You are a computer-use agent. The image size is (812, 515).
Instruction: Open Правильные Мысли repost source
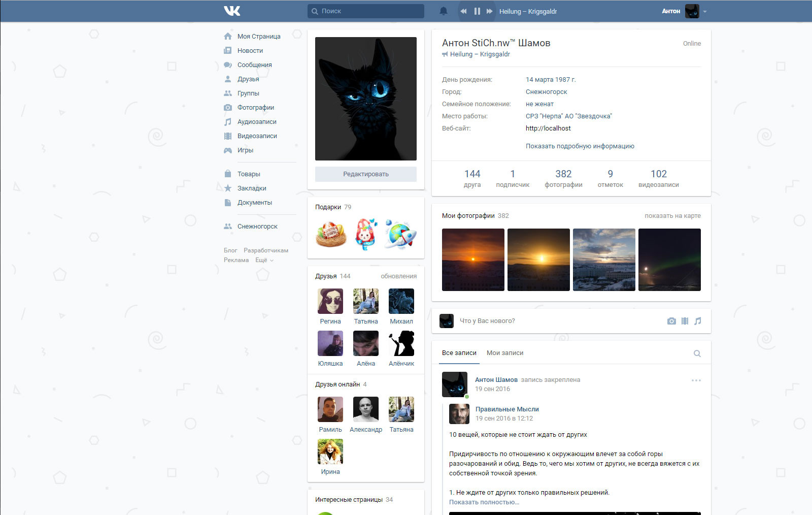click(507, 409)
